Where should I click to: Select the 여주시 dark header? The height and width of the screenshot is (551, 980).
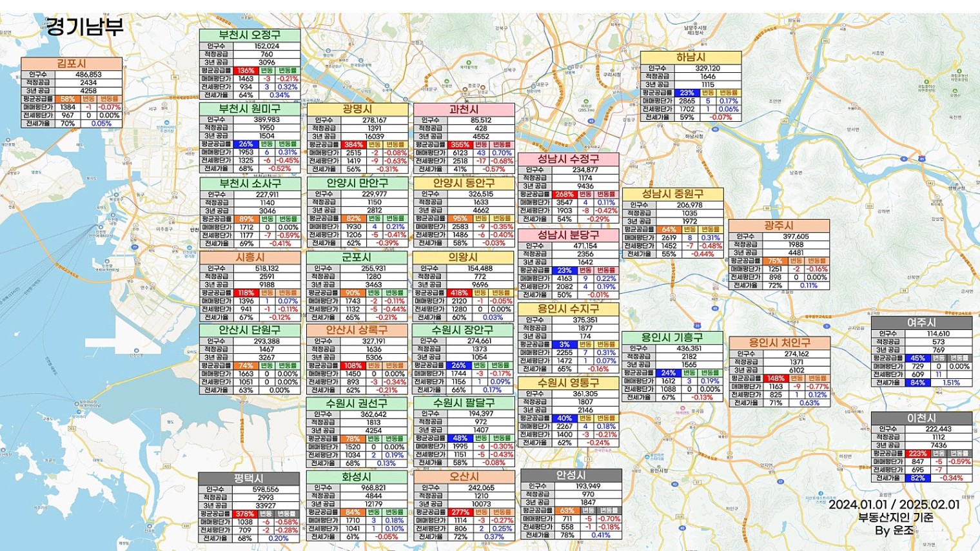point(921,322)
